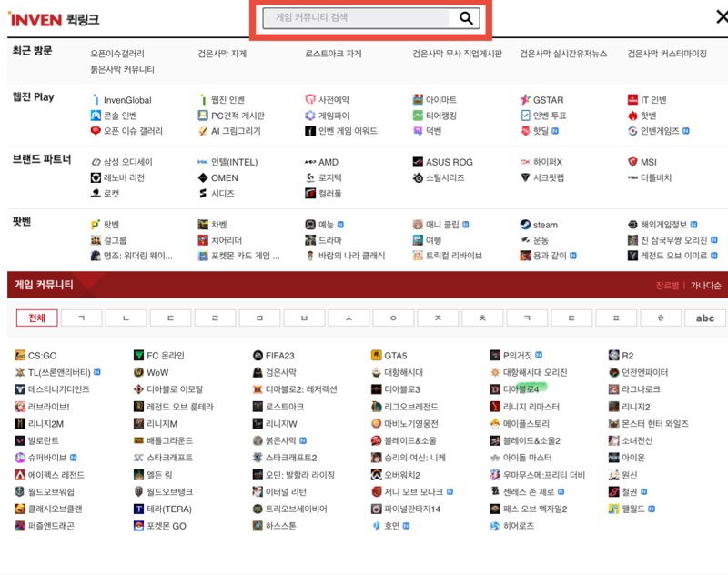The height and width of the screenshot is (575, 728).
Task: Select the 전체 filter tab
Action: (37, 318)
